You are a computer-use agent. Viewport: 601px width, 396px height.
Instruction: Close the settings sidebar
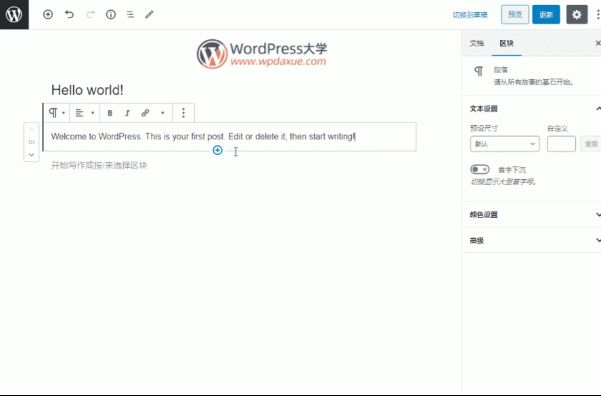click(x=598, y=43)
